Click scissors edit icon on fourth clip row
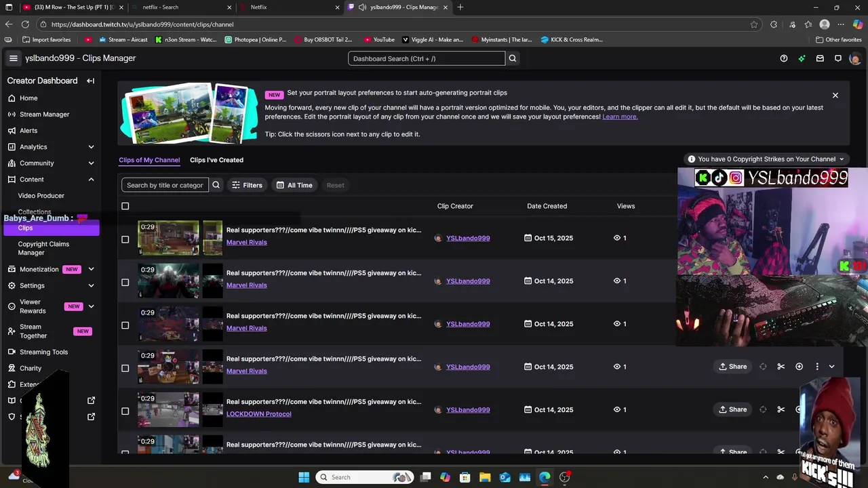 click(x=781, y=367)
